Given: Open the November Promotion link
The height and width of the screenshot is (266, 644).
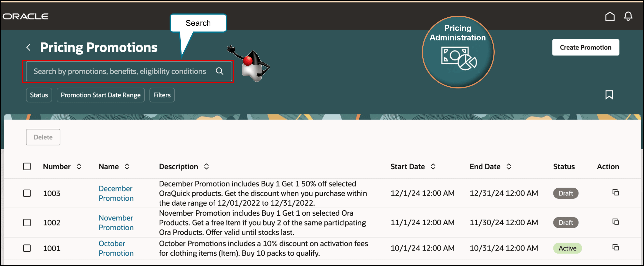Looking at the screenshot, I should pyautogui.click(x=116, y=223).
